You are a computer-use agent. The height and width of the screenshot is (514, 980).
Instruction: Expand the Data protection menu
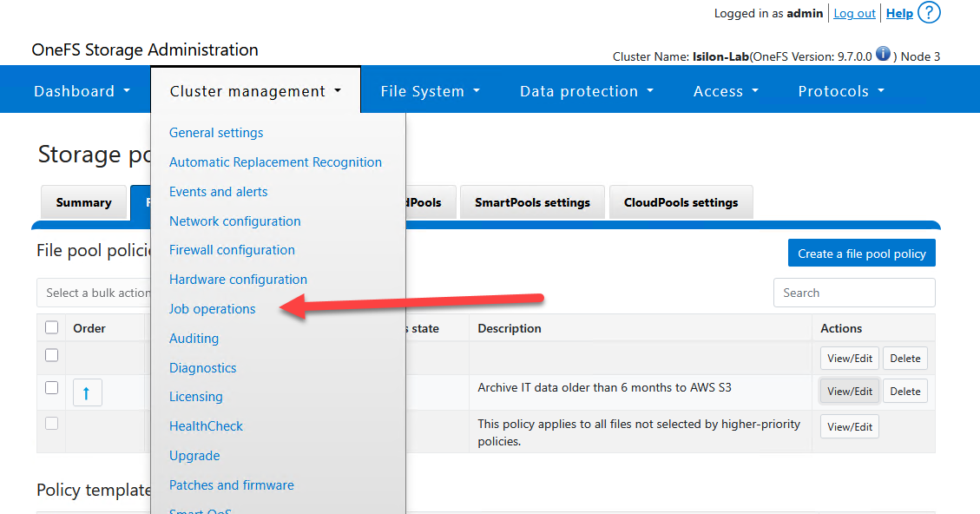[x=586, y=91]
